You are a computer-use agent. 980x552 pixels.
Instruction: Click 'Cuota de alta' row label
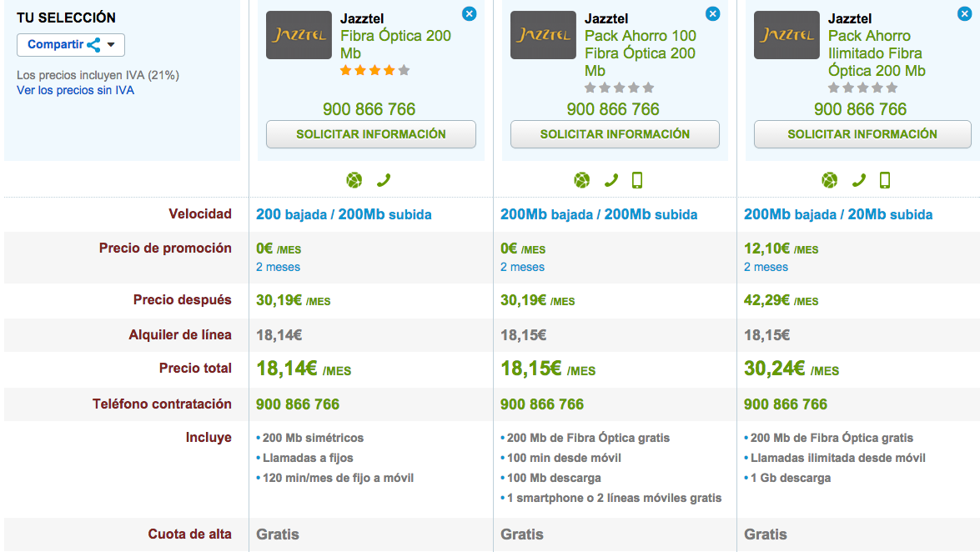(x=189, y=534)
